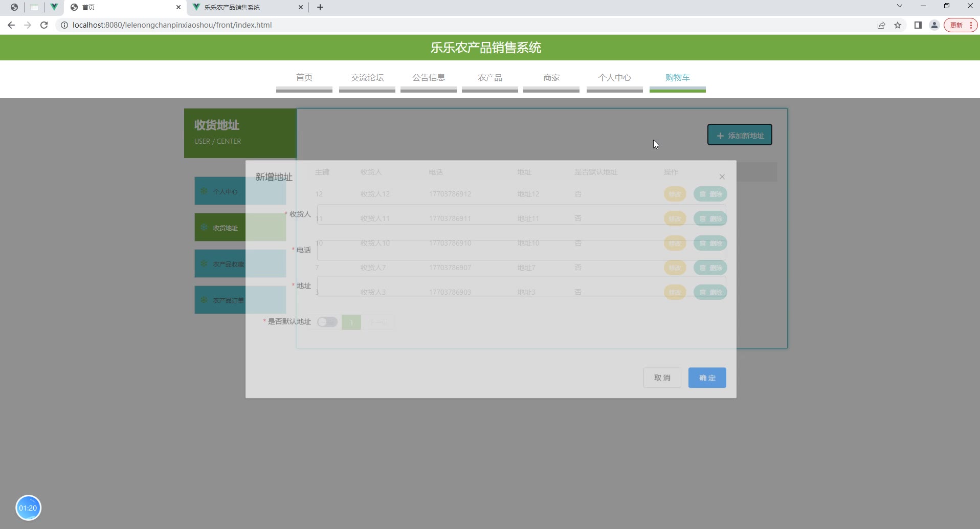Switch to the 个人中心 navigation tab
Image resolution: width=980 pixels, height=529 pixels.
(615, 78)
